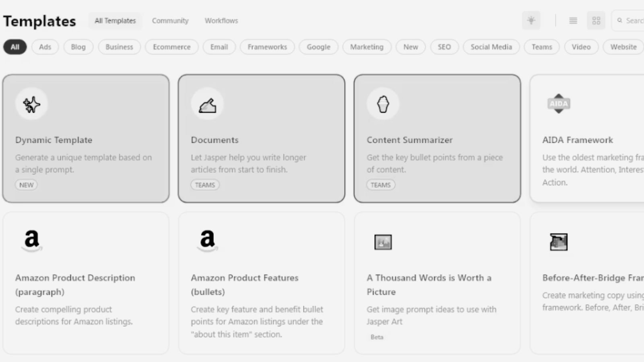Select the All Templates tab
Viewport: 644px width, 362px height.
click(115, 21)
